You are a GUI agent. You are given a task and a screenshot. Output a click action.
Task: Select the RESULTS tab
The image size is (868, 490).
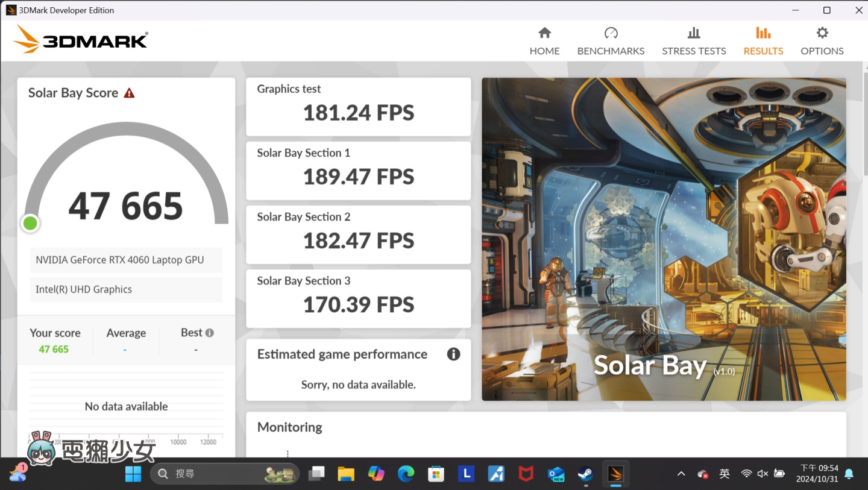pyautogui.click(x=763, y=41)
